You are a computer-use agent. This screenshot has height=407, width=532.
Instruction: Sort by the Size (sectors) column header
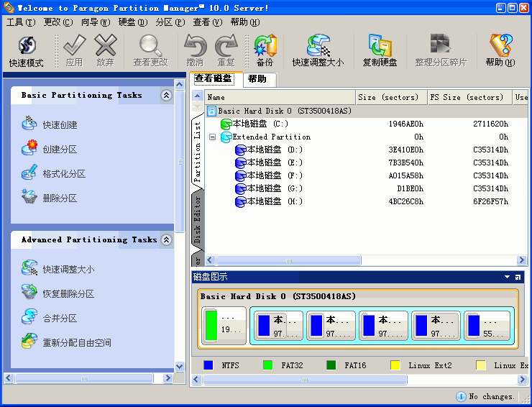(x=391, y=97)
